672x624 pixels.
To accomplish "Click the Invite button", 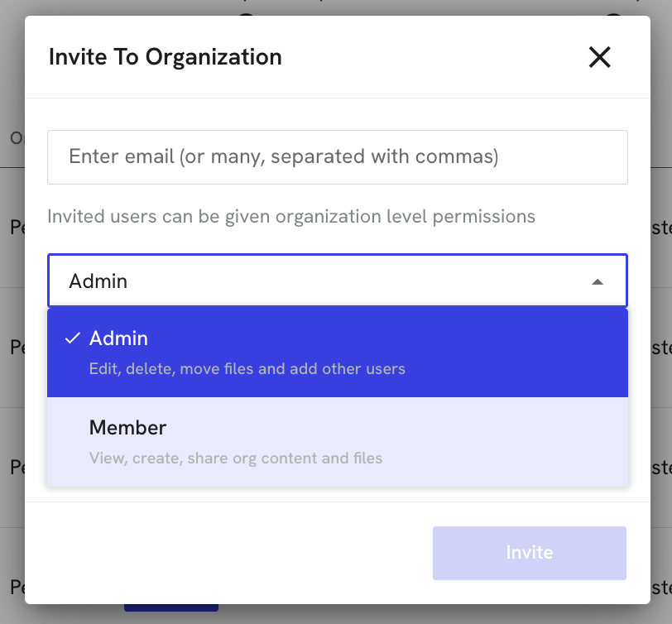I will pos(529,552).
